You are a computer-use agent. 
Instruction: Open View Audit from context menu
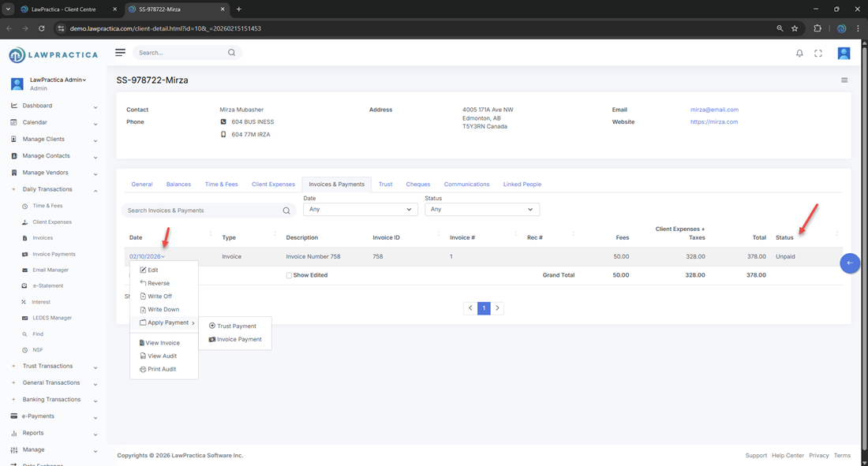162,356
